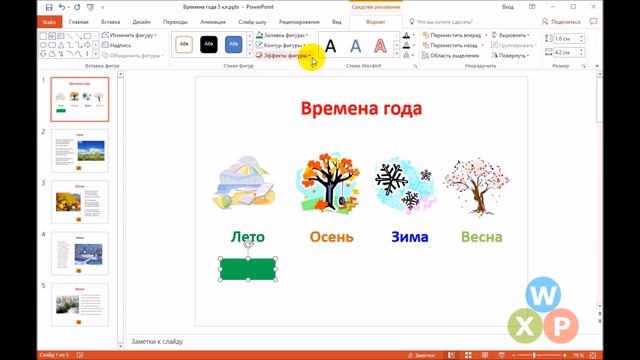The width and height of the screenshot is (640, 360).
Task: Click the Осень label on slide
Action: point(331,237)
